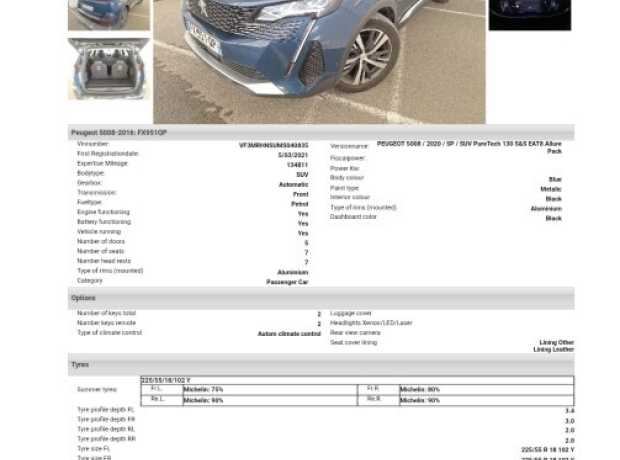This screenshot has width=620, height=460.
Task: Click the 'Number of doors' label
Action: [x=101, y=241]
